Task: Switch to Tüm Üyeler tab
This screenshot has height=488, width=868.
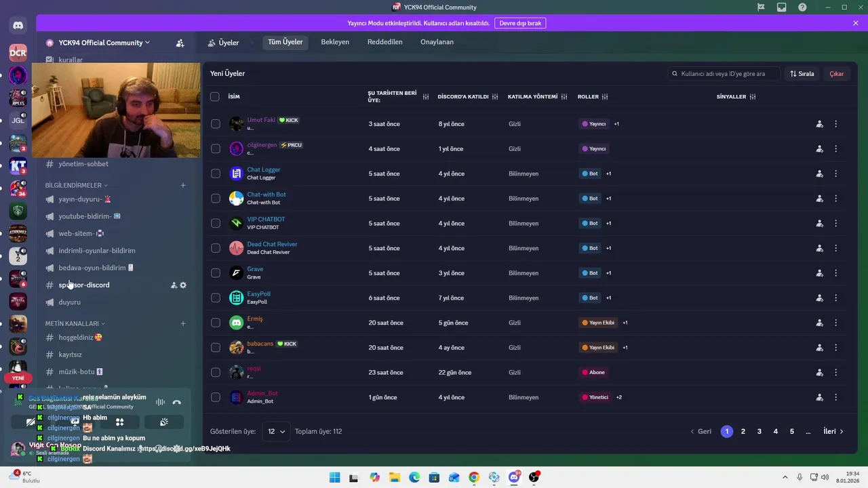Action: pos(285,42)
